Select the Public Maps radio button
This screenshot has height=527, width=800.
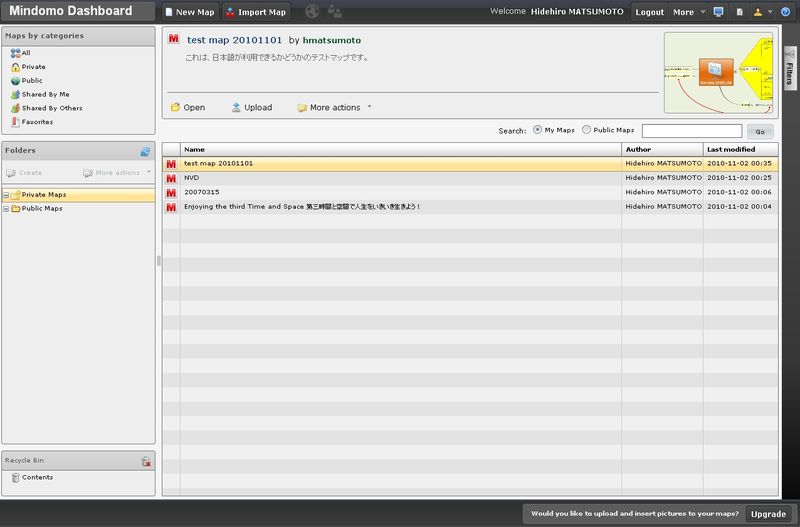coord(586,130)
